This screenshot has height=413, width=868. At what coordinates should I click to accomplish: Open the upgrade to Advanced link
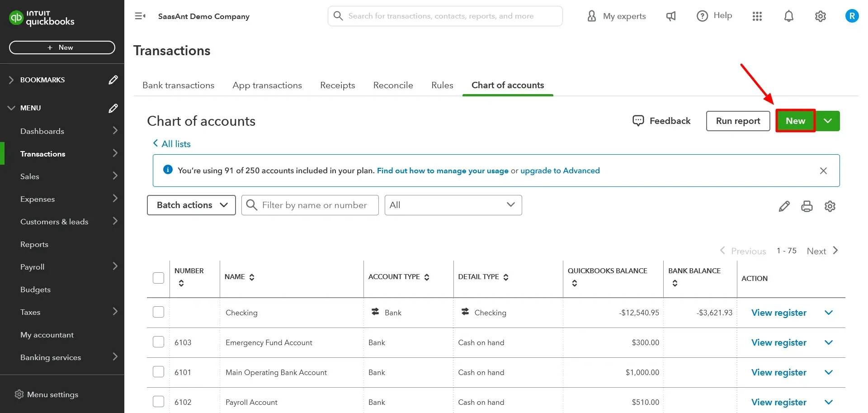[x=560, y=171]
